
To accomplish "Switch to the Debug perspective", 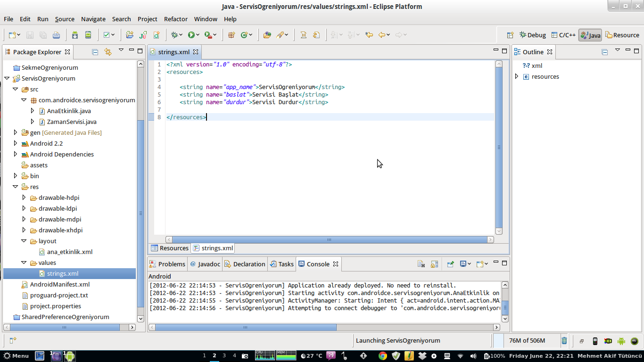I will tap(532, 35).
